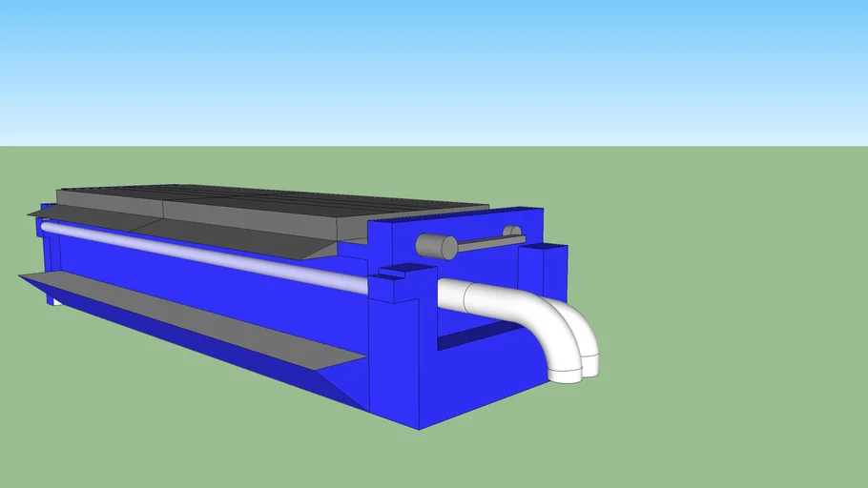The height and width of the screenshot is (488, 868).
Task: Click the blue sky background
Action: (x=429, y=67)
